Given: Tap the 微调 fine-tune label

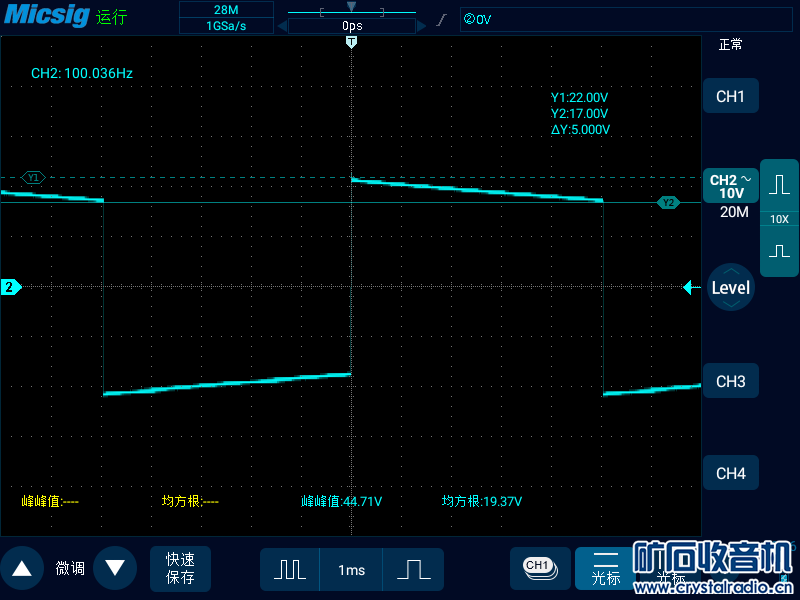Looking at the screenshot, I should pyautogui.click(x=70, y=568).
